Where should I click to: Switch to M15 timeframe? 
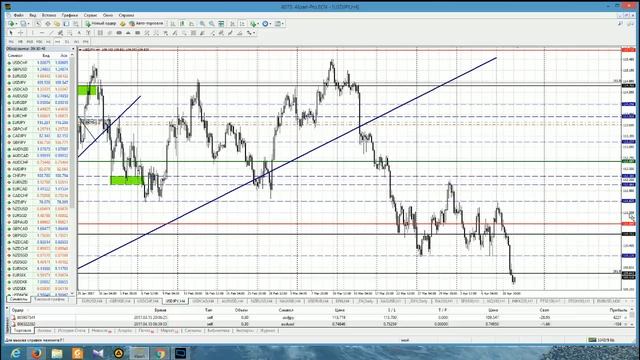pos(29,42)
